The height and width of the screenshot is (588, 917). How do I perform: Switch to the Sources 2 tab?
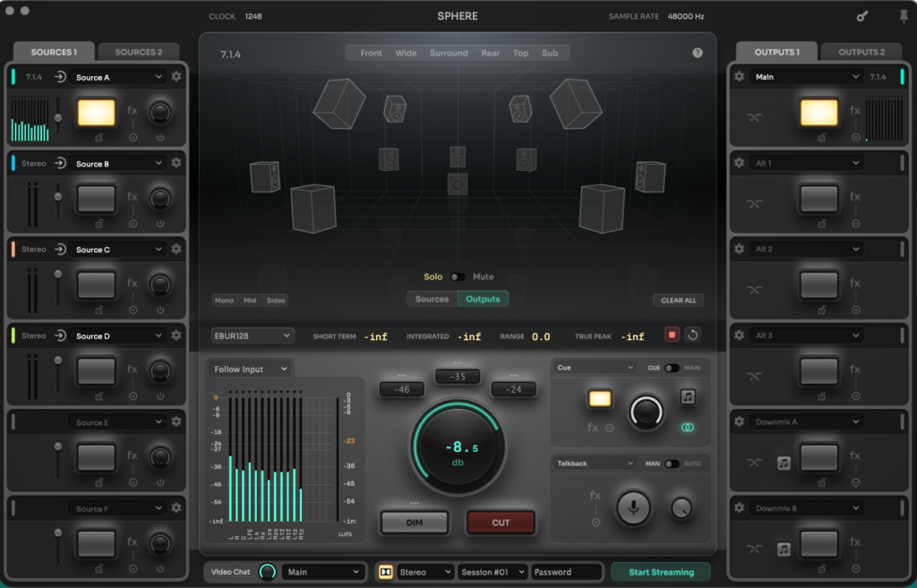(139, 51)
